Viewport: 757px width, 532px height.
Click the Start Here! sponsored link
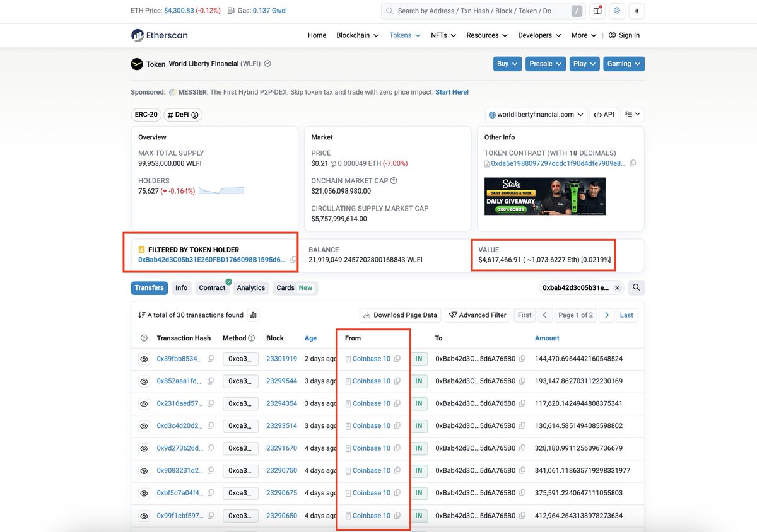(x=452, y=91)
